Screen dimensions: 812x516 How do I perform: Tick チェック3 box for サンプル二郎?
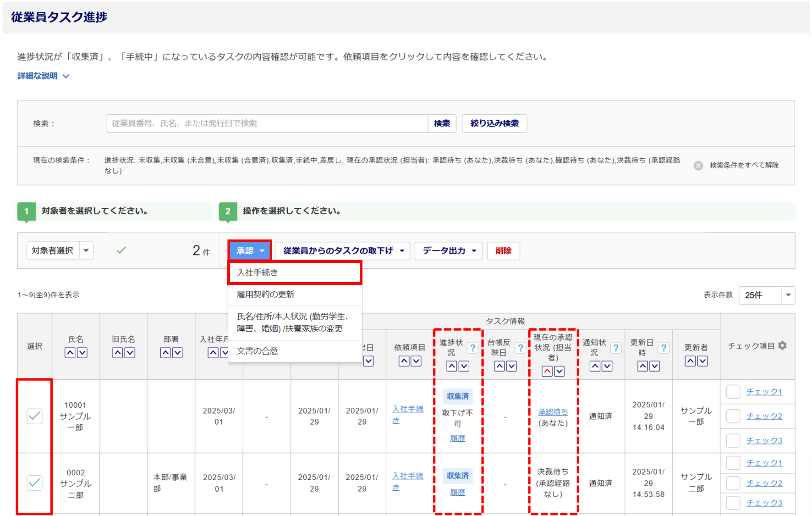[733, 503]
